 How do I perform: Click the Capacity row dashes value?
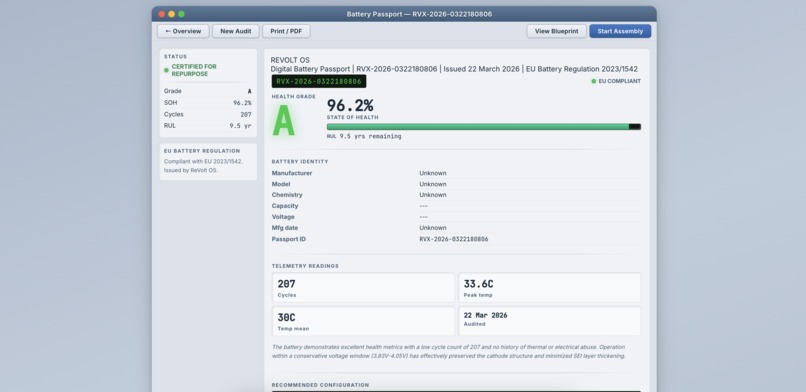click(424, 206)
